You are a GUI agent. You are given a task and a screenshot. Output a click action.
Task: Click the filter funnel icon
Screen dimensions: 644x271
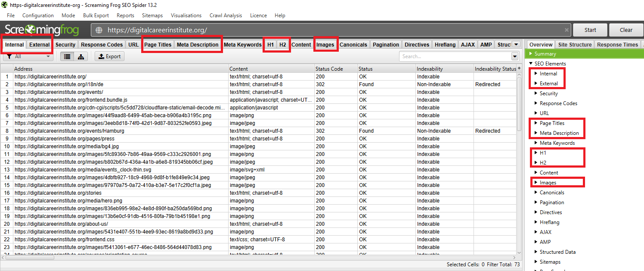coord(9,56)
